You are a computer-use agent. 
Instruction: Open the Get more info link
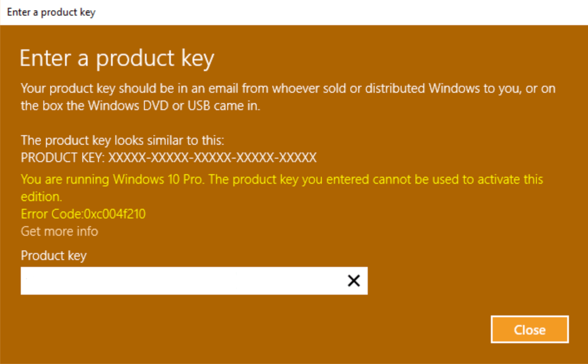coord(59,231)
